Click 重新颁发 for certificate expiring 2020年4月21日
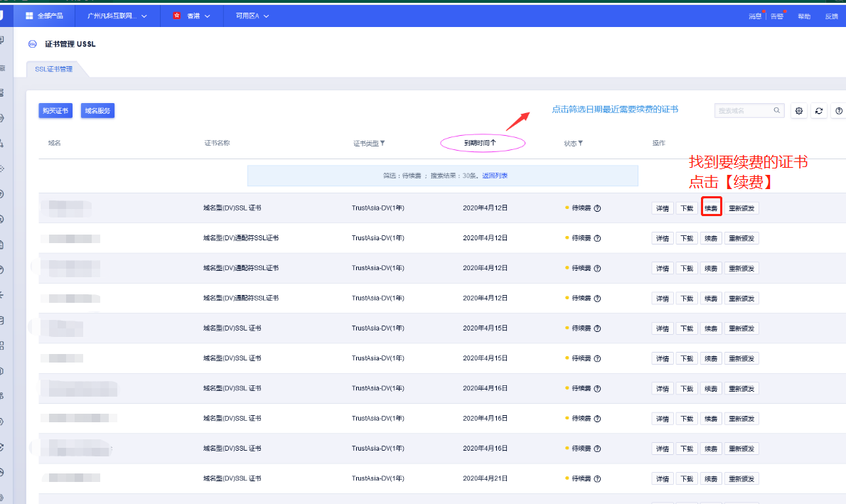Viewport: 846px width, 504px height. (741, 478)
